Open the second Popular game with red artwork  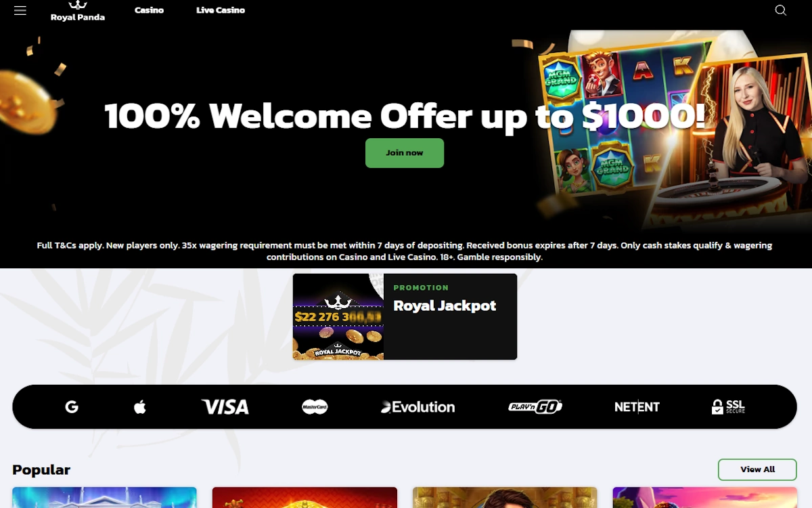point(304,498)
